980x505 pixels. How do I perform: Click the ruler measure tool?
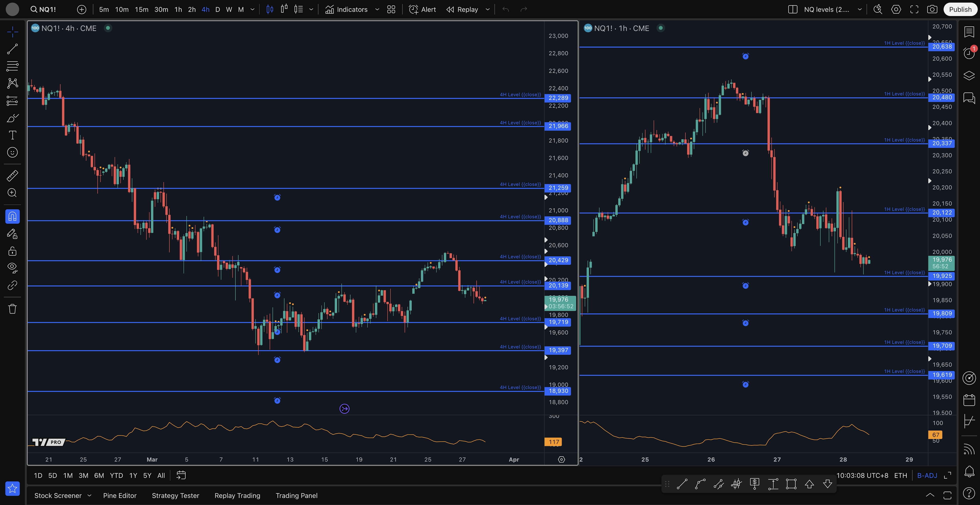pyautogui.click(x=12, y=176)
